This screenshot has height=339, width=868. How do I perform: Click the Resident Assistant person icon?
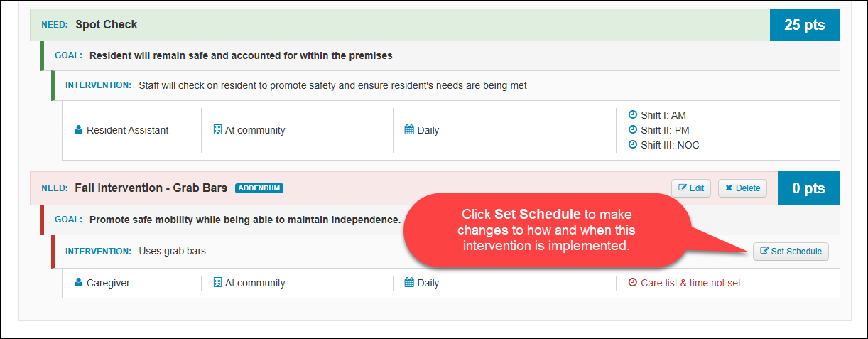coord(79,130)
